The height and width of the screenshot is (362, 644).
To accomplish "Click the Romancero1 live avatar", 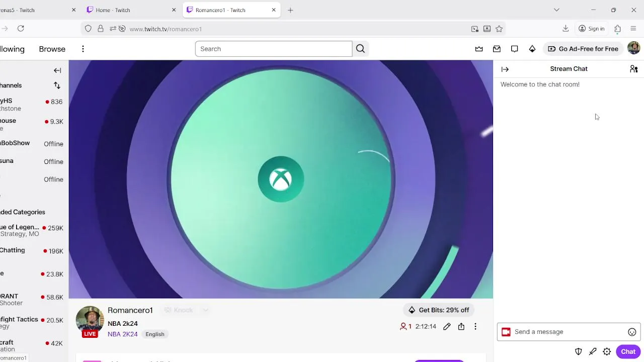I will (x=90, y=321).
